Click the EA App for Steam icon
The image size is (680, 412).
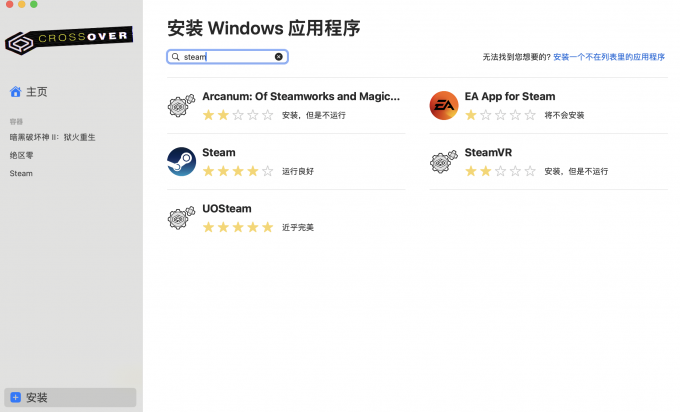click(x=444, y=105)
